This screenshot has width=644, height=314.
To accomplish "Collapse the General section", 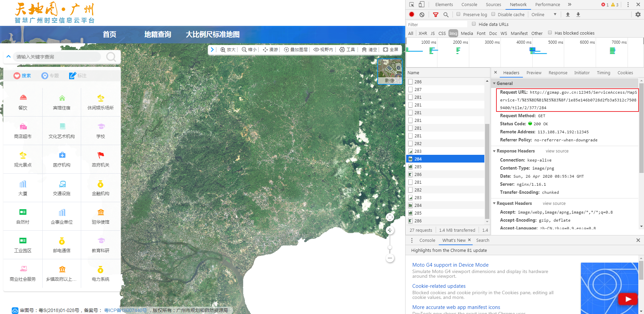I will click(x=494, y=83).
